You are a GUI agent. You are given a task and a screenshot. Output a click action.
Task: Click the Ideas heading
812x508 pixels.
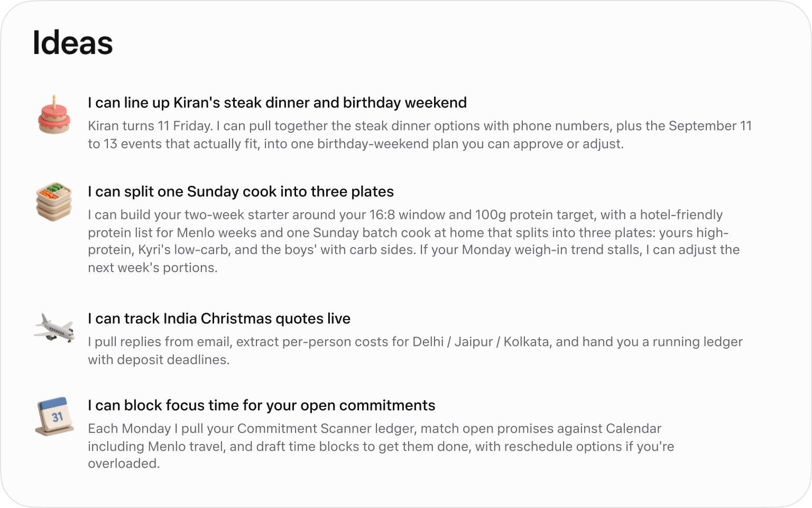pyautogui.click(x=72, y=43)
